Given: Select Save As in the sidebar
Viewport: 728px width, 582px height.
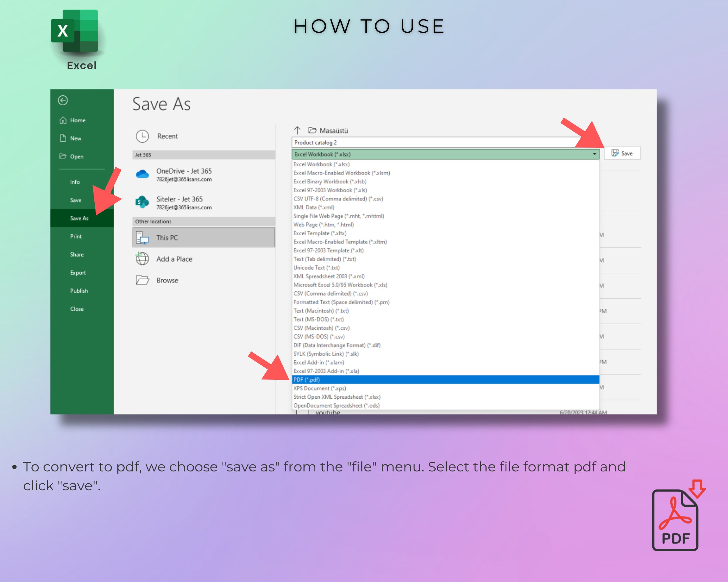Looking at the screenshot, I should (79, 218).
